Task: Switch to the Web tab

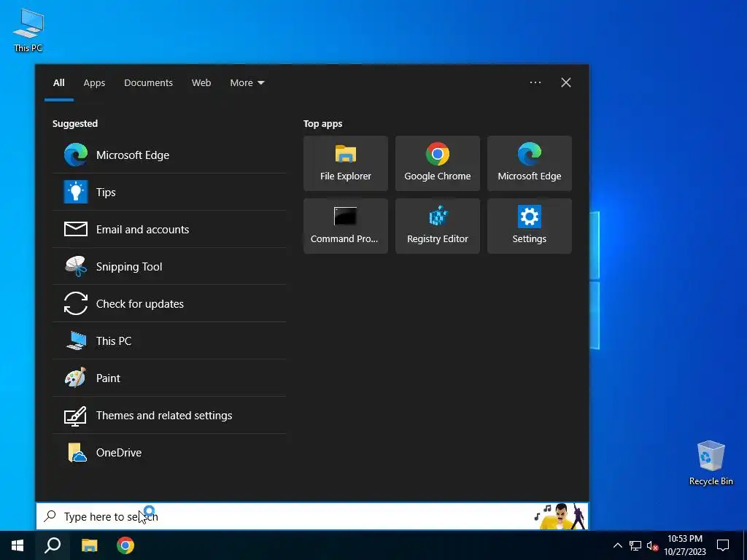Action: 201,83
